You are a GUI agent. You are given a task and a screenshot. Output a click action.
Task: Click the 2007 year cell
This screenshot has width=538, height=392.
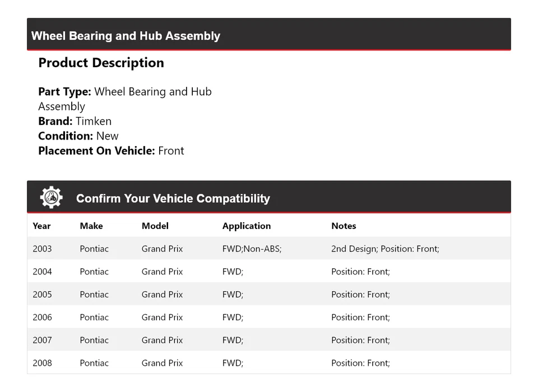[x=42, y=340]
